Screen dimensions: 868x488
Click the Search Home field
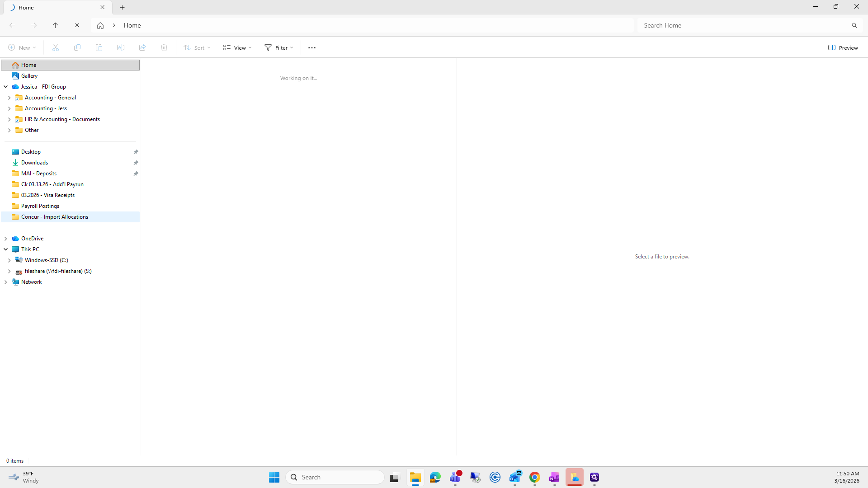click(x=741, y=25)
